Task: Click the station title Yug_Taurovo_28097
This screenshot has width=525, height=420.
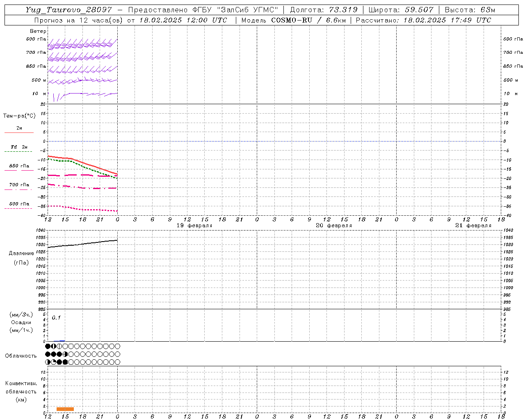Action: pyautogui.click(x=68, y=10)
